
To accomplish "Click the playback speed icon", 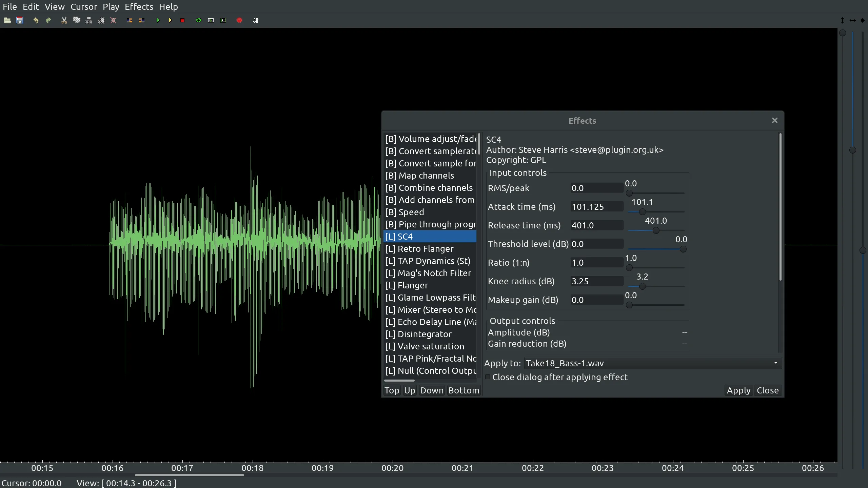I will click(863, 20).
